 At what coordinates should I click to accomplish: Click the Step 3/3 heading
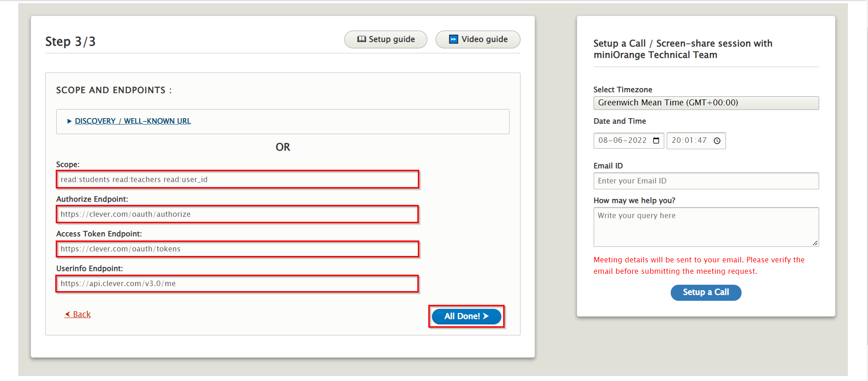70,42
